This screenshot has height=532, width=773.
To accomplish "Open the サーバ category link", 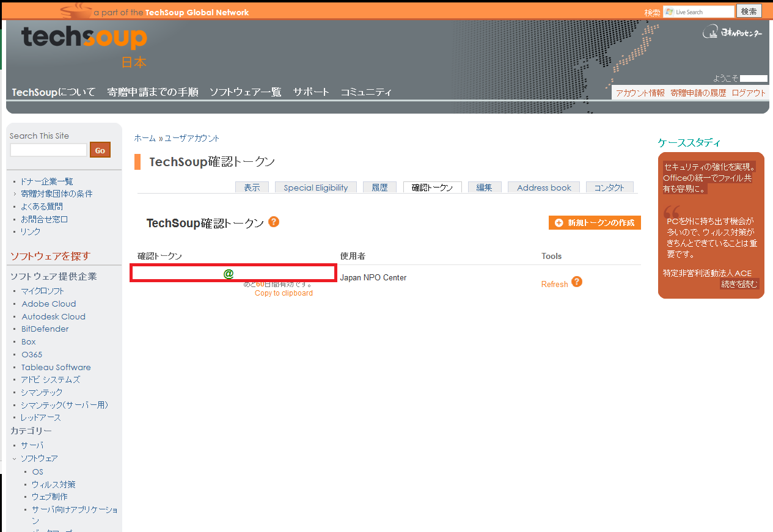I will (32, 445).
